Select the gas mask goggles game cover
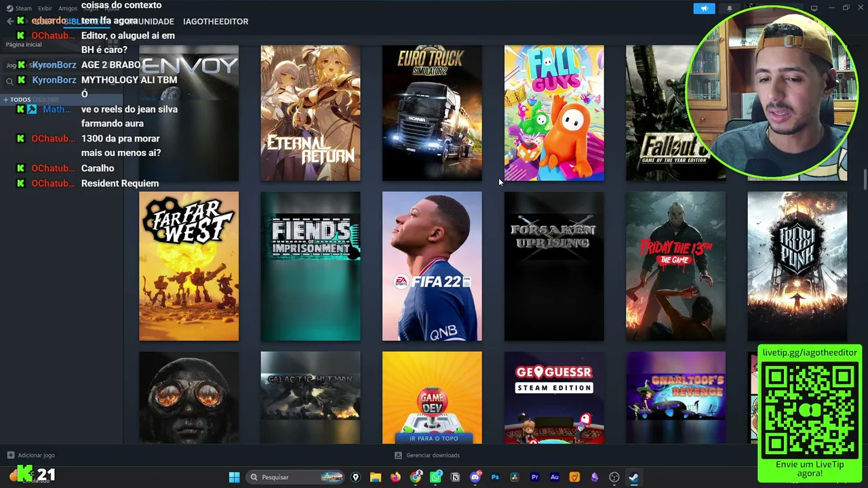Screen dimensions: 868x488 click(189, 397)
